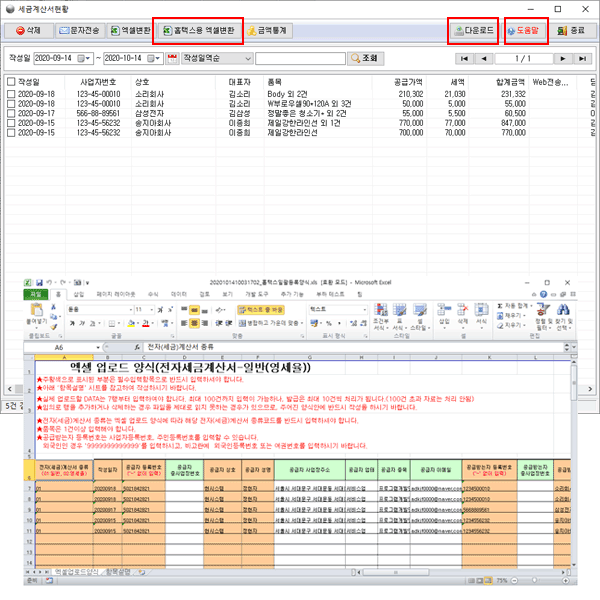Open the number format 텍스트 dropdown
This screenshot has height=600, width=600.
pyautogui.click(x=364, y=309)
